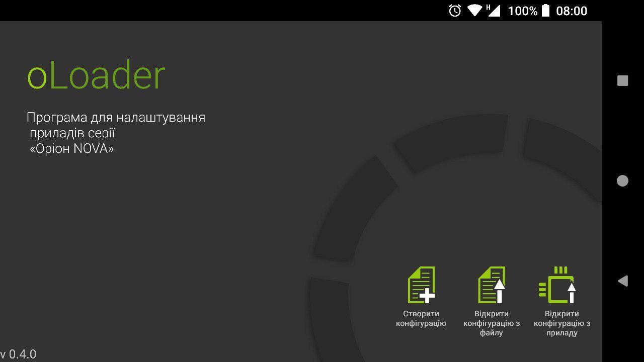The height and width of the screenshot is (362, 644).
Task: Tap the mobile network signal icon
Action: tap(493, 11)
